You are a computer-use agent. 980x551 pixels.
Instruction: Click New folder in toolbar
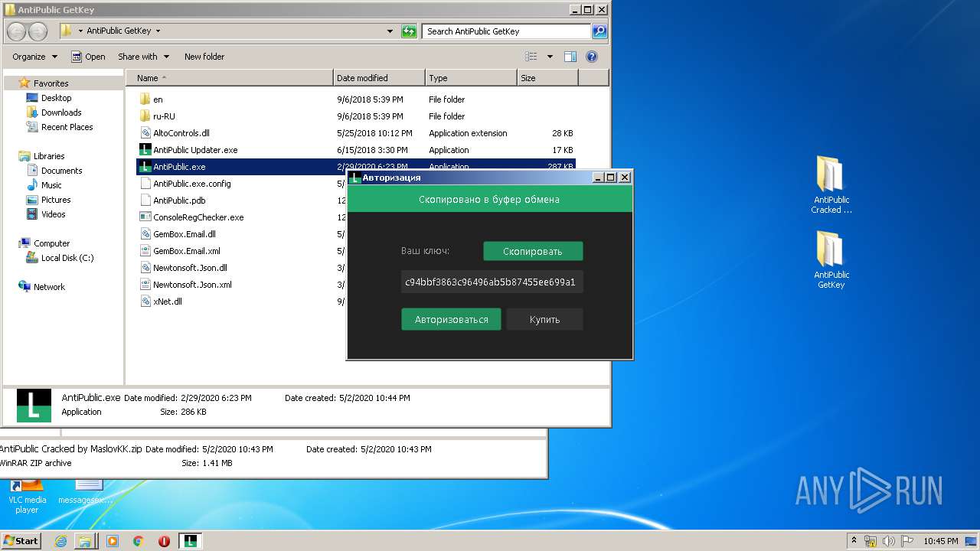204,57
